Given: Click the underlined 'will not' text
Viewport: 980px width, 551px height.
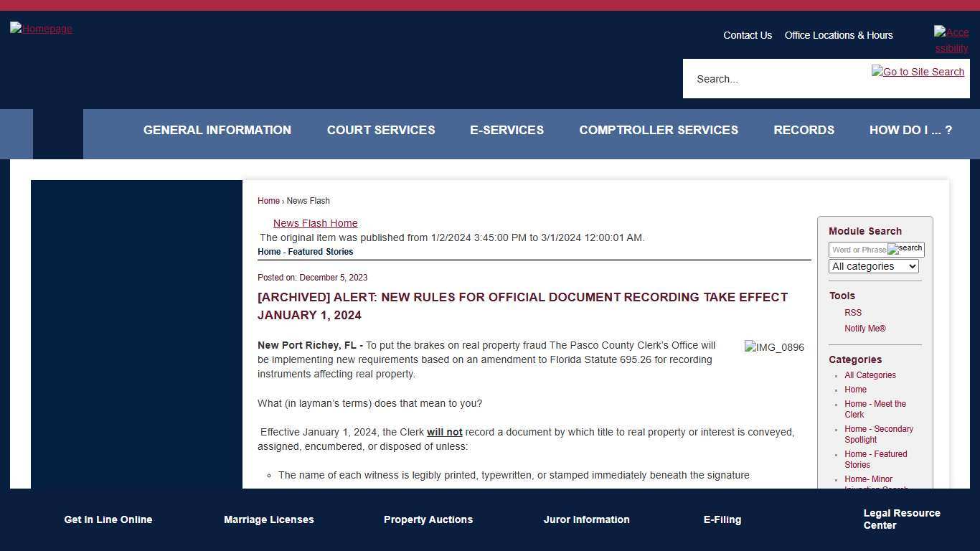Looking at the screenshot, I should tap(445, 432).
